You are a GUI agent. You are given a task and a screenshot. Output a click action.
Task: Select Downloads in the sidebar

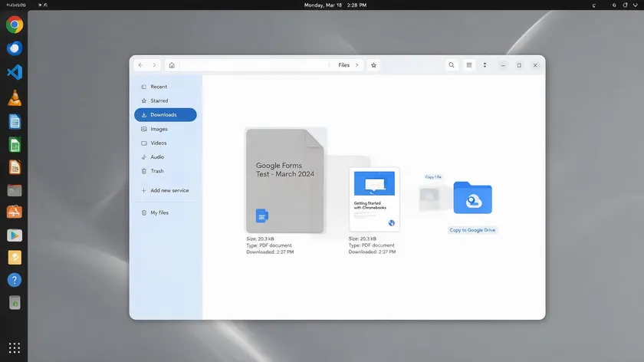tap(166, 114)
